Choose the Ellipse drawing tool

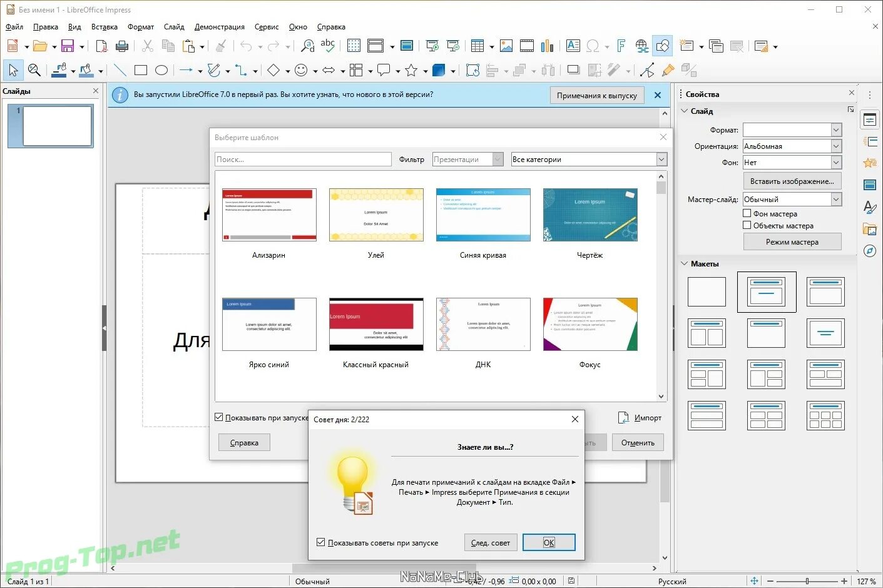click(161, 70)
